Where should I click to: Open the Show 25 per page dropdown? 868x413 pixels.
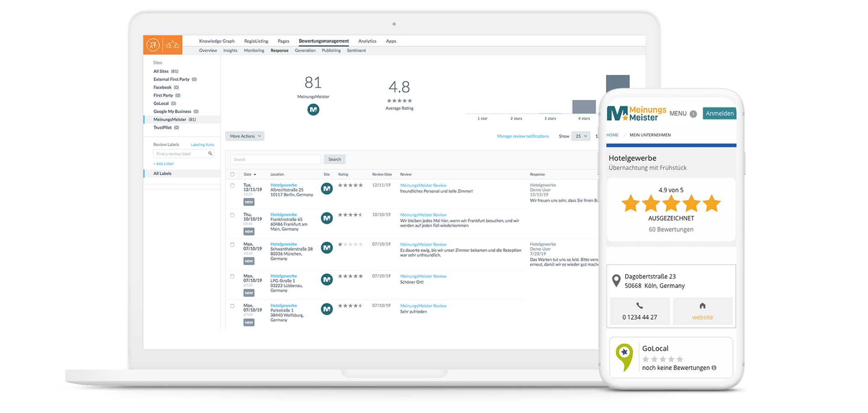click(x=581, y=136)
